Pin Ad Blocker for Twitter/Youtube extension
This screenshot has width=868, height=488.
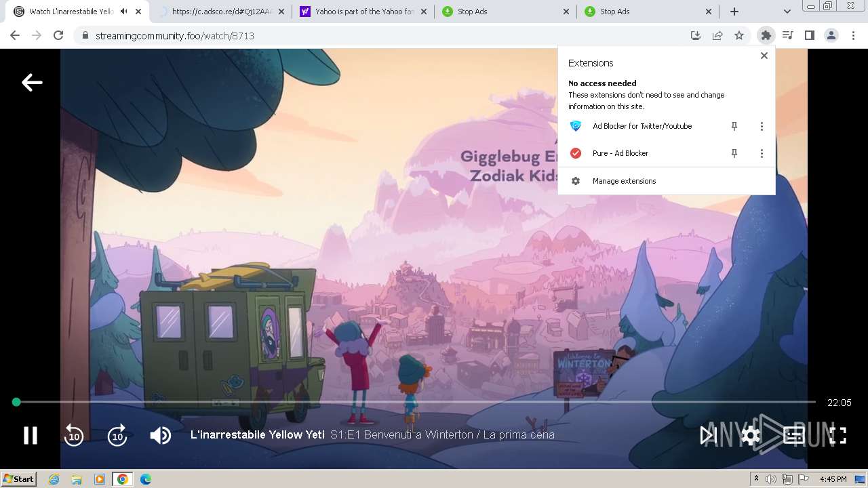click(734, 126)
